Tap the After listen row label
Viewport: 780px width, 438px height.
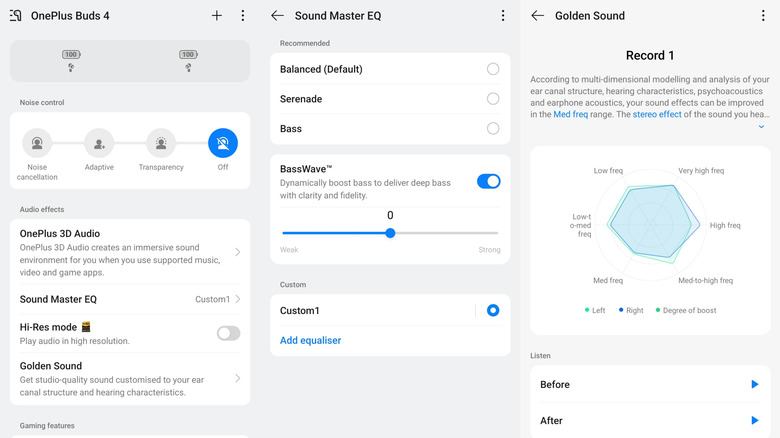pos(551,421)
